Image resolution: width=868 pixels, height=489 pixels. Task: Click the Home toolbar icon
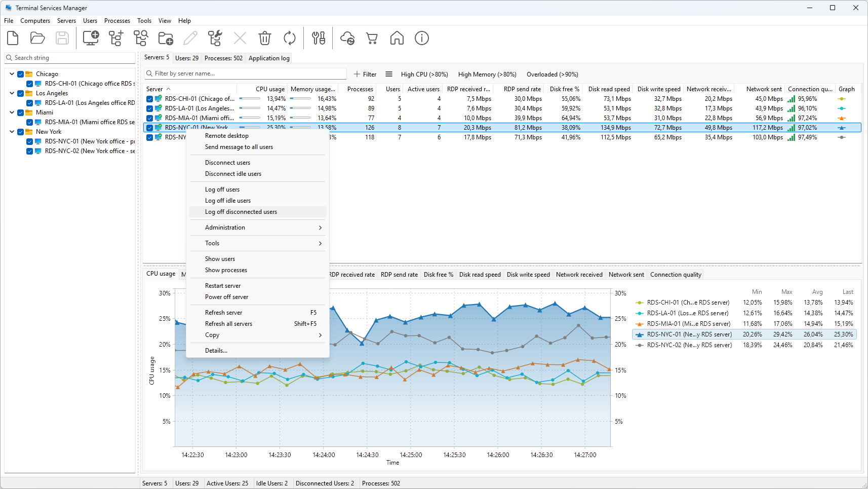pos(397,38)
